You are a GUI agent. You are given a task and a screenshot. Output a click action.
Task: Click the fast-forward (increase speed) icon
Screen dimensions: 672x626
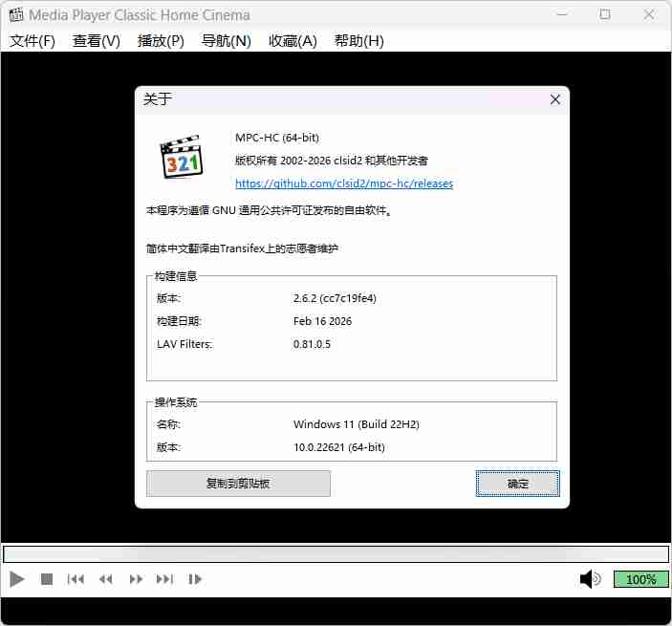click(136, 579)
